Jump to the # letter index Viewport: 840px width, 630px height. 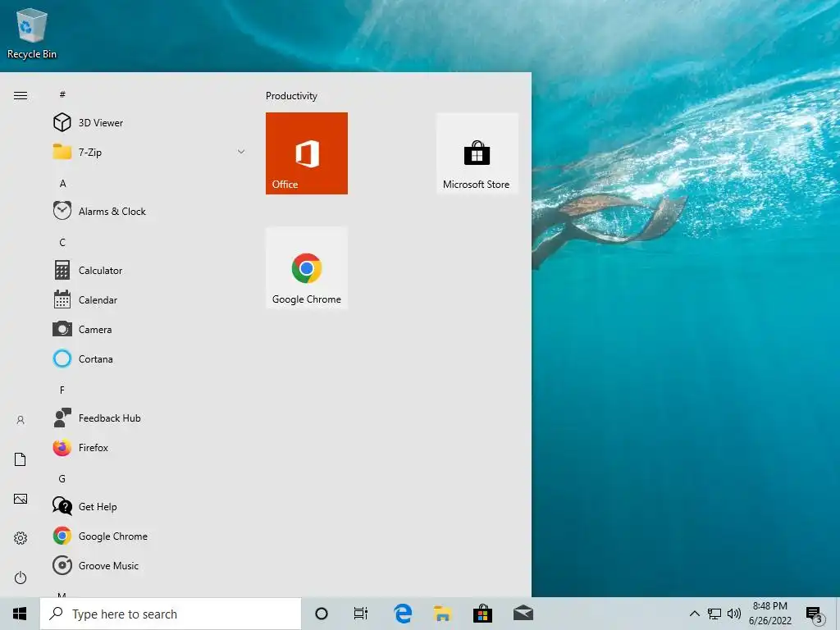62,94
